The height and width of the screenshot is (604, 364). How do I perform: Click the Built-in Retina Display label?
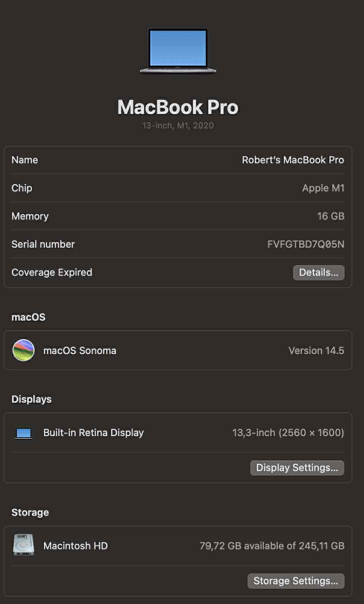[93, 433]
